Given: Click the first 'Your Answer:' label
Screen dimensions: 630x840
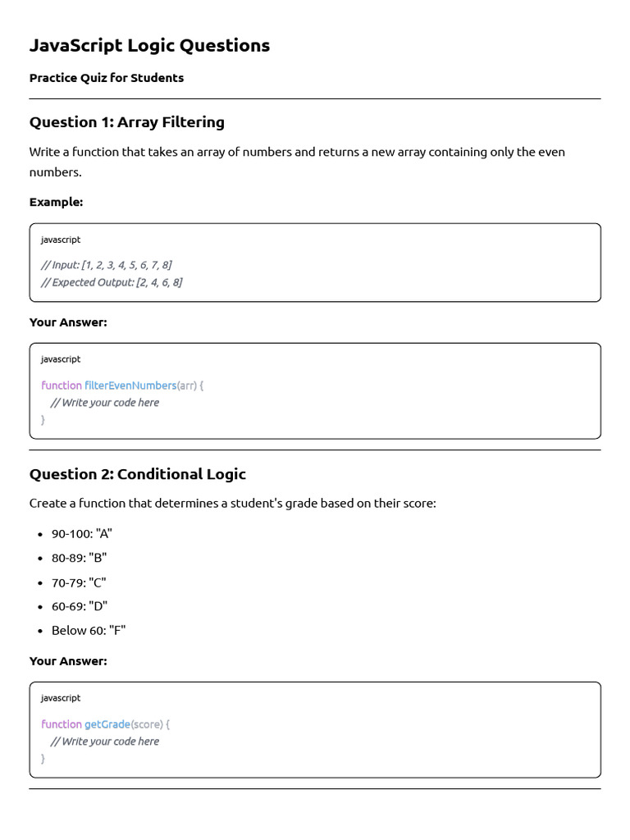Looking at the screenshot, I should 68,322.
